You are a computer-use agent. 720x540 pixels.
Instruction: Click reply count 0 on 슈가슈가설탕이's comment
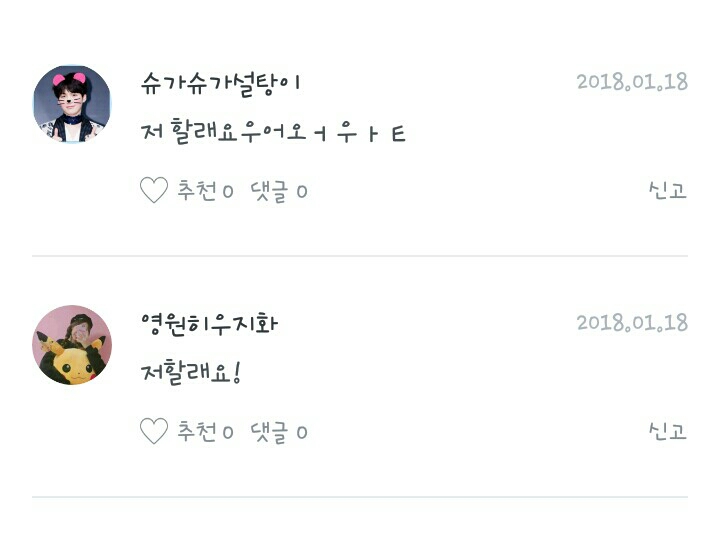click(302, 191)
